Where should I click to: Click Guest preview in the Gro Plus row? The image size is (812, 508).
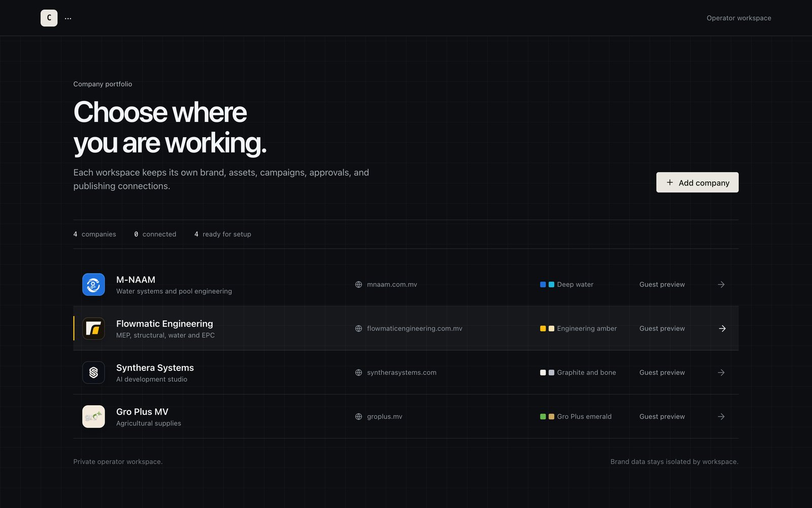[662, 417]
